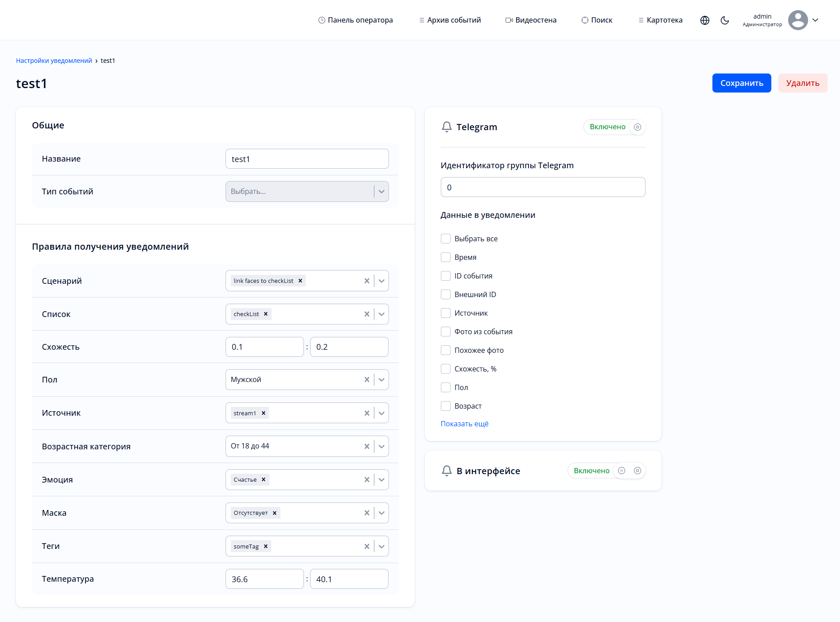Viewport: 840px width, 622px height.
Task: Clear all values in the Эмоция field
Action: point(366,480)
